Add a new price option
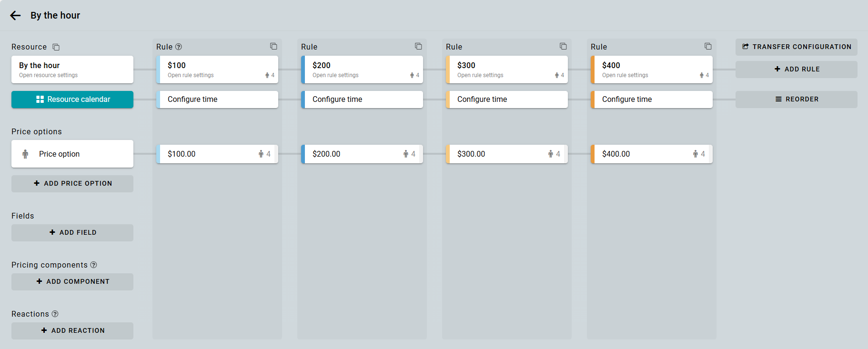This screenshot has height=349, width=868. point(72,184)
